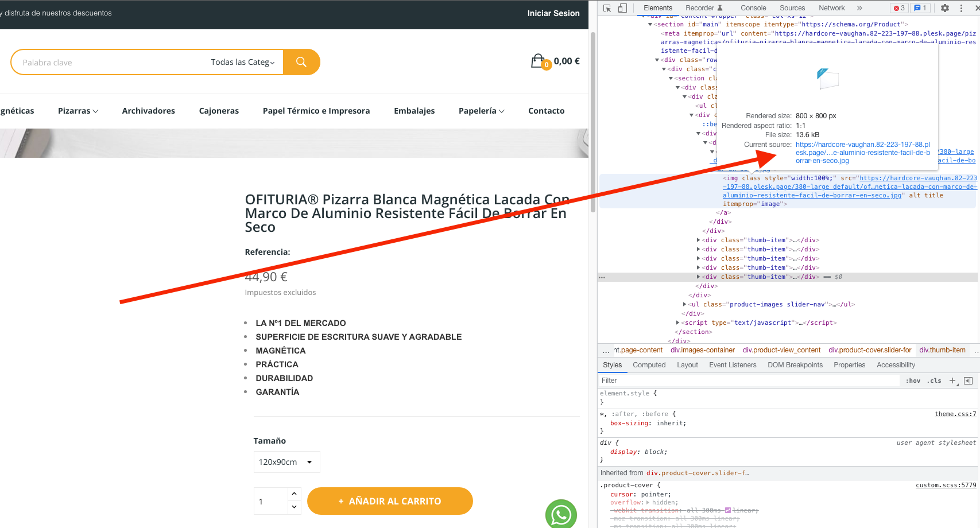The height and width of the screenshot is (528, 980).
Task: Show more DevTools tabs via double chevron
Action: (859, 8)
